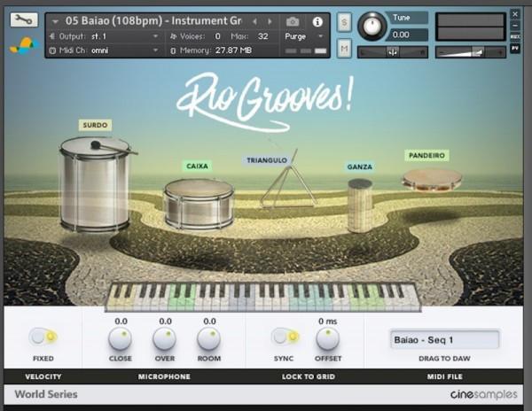Click the cinesamples logo text

click(x=484, y=394)
